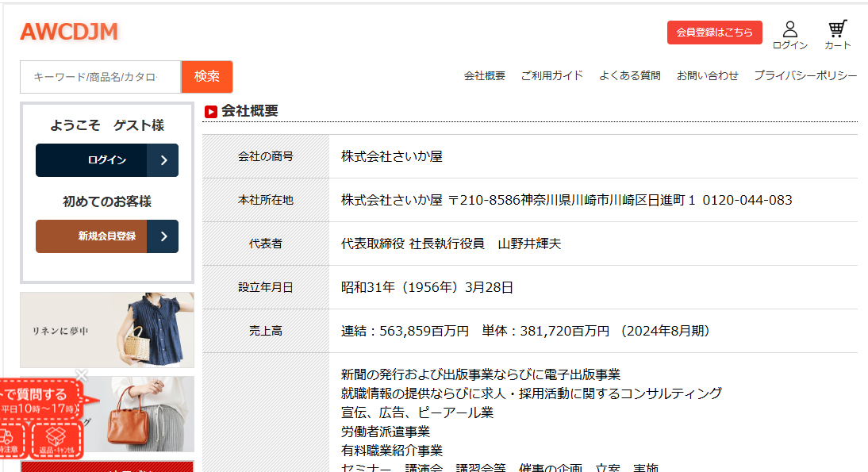Open the リネンに夢中 banner image
Image resolution: width=868 pixels, height=472 pixels.
pyautogui.click(x=106, y=330)
